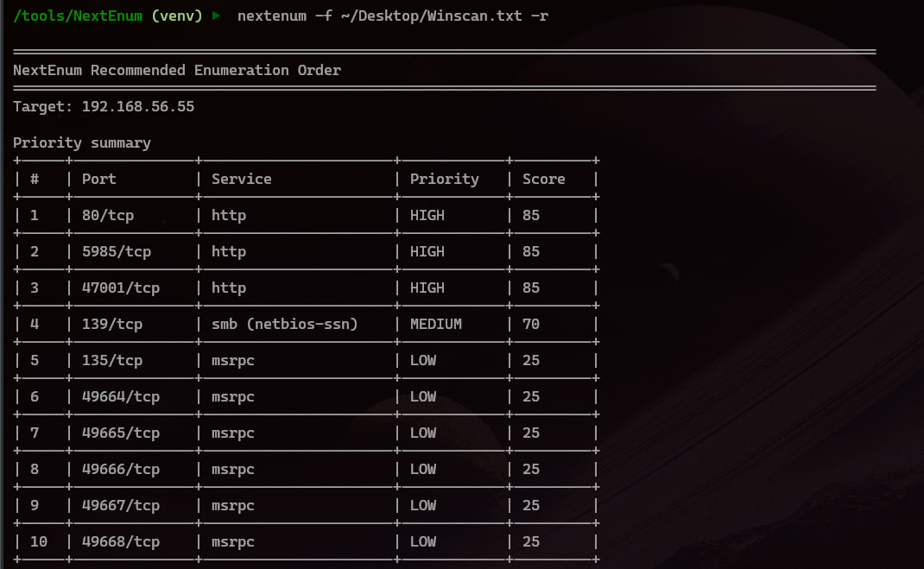Image resolution: width=924 pixels, height=569 pixels.
Task: Click the smb (netbios-ssn) service cell
Action: pos(285,324)
